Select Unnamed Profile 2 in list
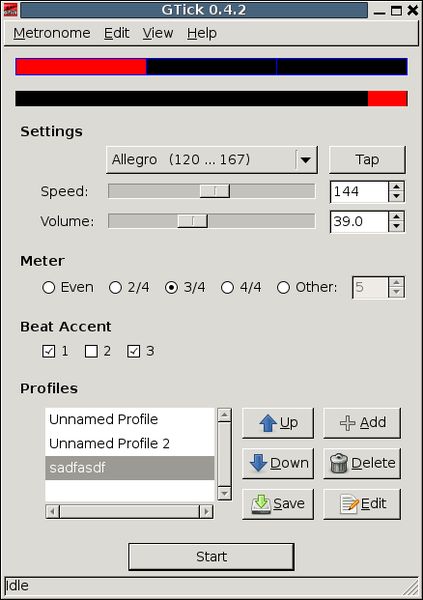The image size is (423, 600). click(129, 443)
